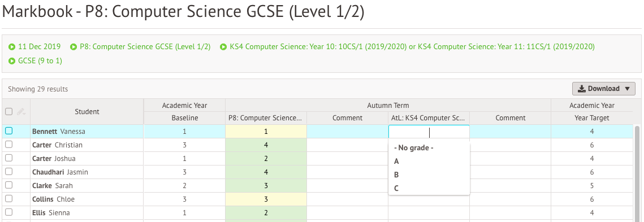
Task: Click the green arrow icon before P8: Computer Science GCSE
Action: point(74,47)
